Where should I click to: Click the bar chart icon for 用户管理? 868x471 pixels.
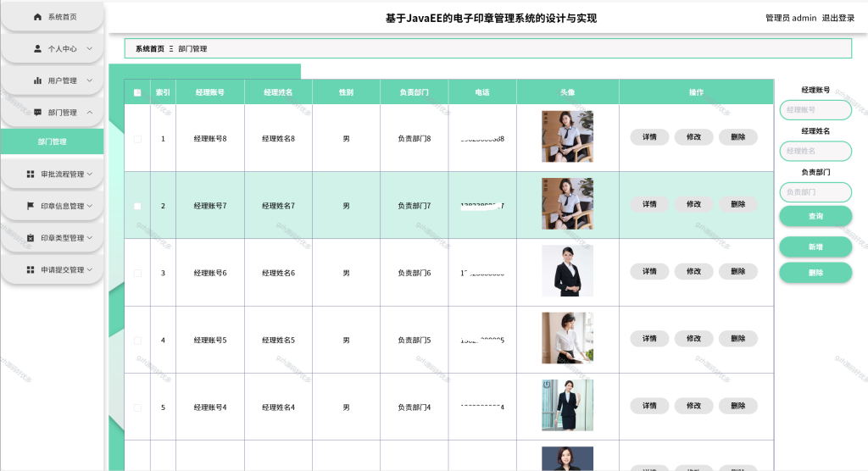click(37, 80)
